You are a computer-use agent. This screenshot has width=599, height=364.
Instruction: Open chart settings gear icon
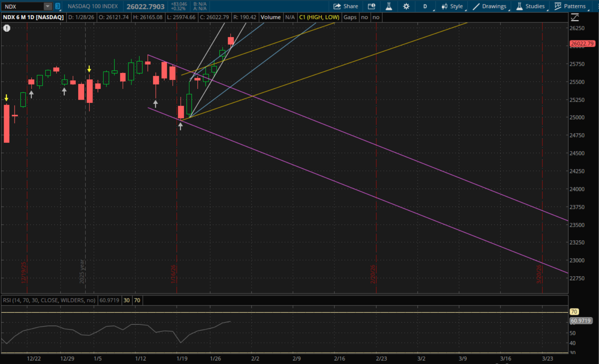point(406,6)
